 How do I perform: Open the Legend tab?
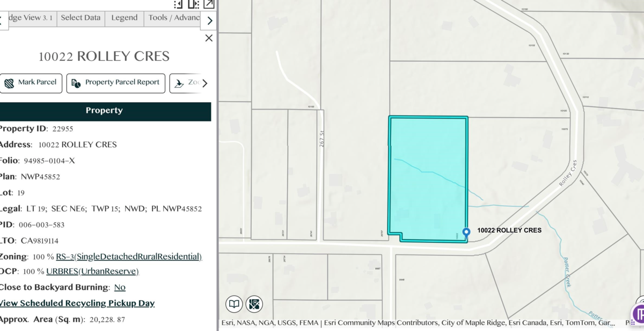pos(125,18)
